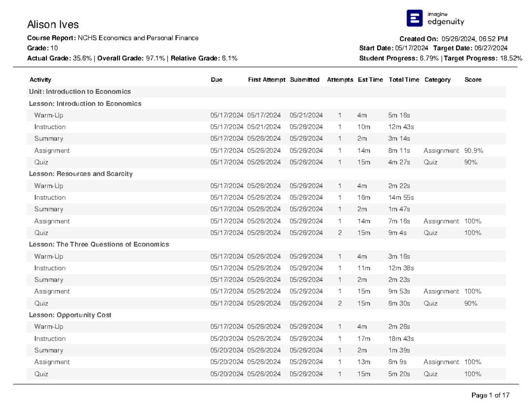Click the Attempts column header

pos(340,80)
